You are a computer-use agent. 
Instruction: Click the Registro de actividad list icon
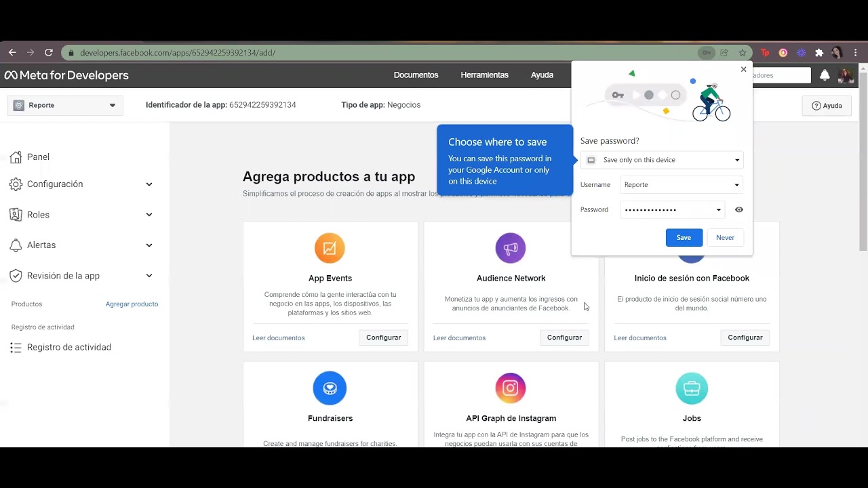[16, 348]
